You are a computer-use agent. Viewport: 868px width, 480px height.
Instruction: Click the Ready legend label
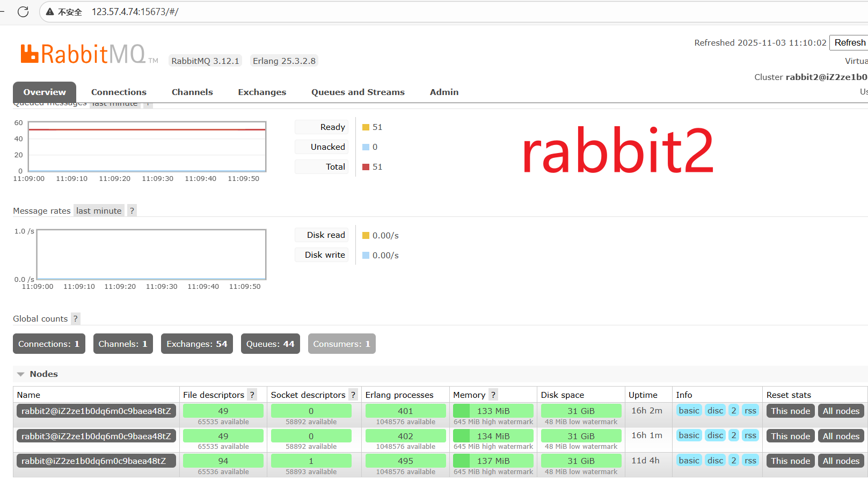(322, 127)
